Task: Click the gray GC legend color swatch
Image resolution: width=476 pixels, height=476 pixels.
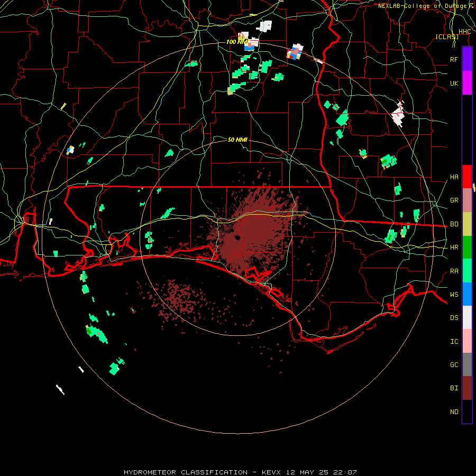Action: tap(467, 364)
